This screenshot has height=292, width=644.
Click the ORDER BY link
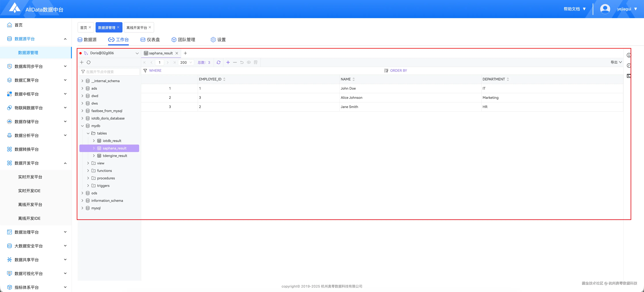pos(398,71)
